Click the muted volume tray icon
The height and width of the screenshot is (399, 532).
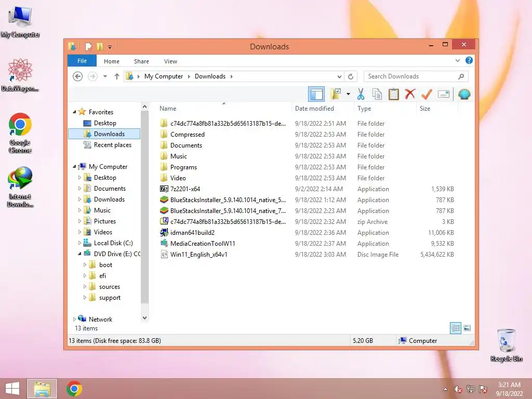(x=458, y=390)
